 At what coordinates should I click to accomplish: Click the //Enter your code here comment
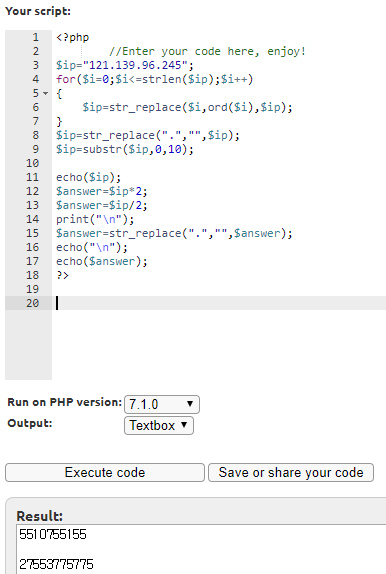pos(207,51)
